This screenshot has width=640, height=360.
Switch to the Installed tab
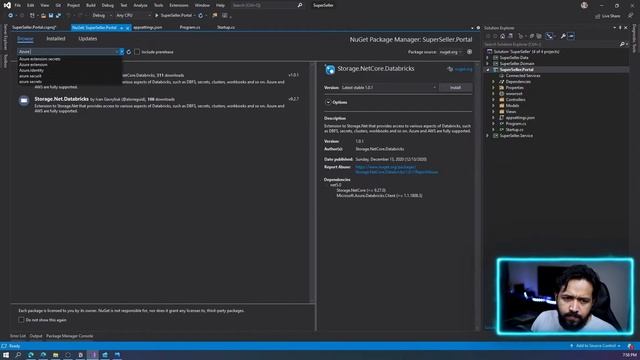[x=56, y=38]
